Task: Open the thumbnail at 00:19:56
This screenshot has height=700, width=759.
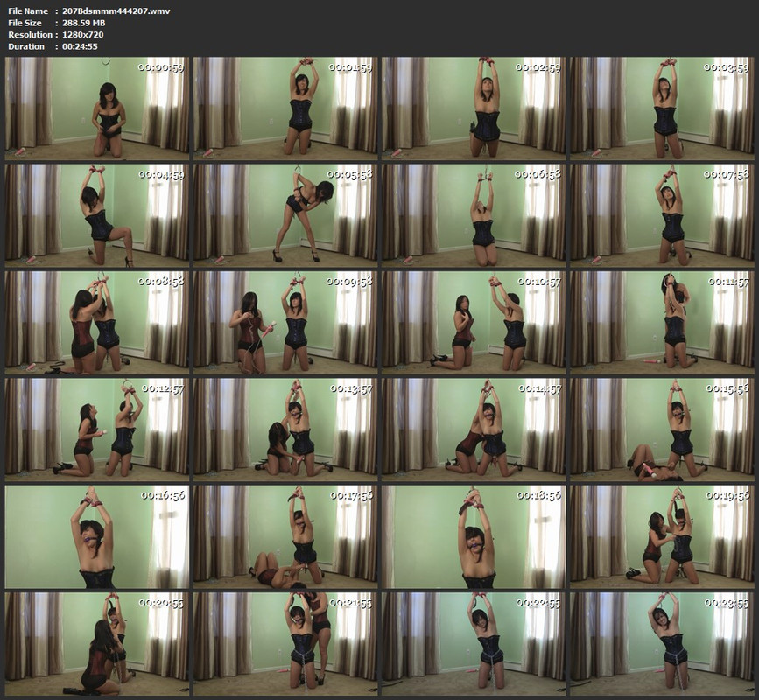Action: [x=662, y=537]
